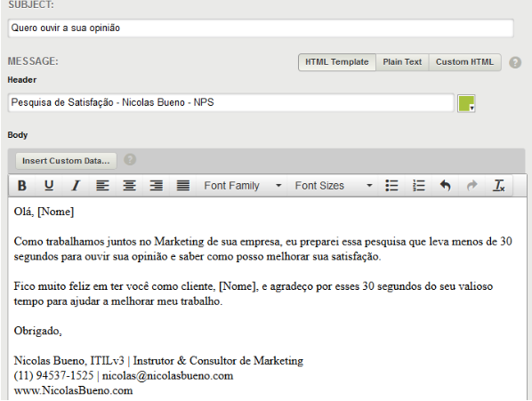Redo the last edit
532x401 pixels.
click(472, 186)
